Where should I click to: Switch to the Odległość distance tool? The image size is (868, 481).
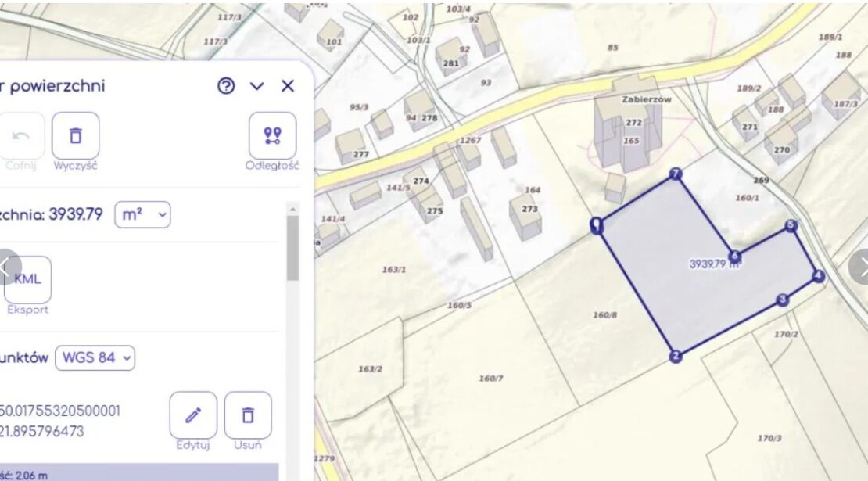coord(272,136)
